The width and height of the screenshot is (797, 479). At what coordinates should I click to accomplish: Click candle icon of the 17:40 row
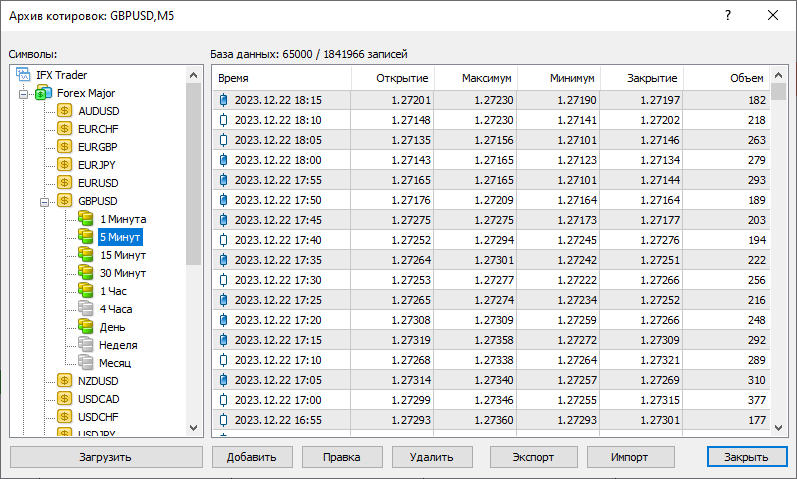223,240
